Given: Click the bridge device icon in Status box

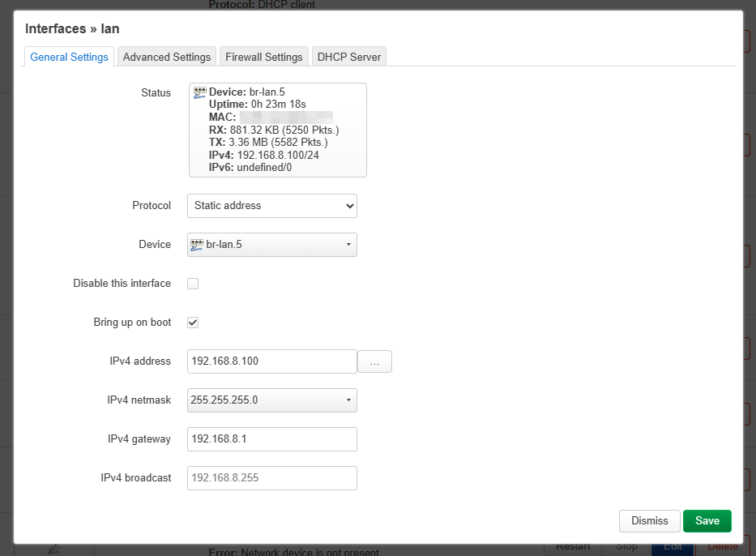Looking at the screenshot, I should click(x=199, y=93).
